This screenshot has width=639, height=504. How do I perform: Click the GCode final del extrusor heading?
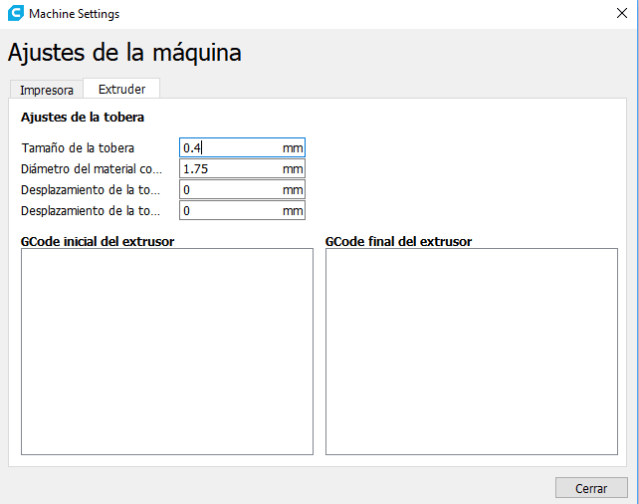(398, 241)
